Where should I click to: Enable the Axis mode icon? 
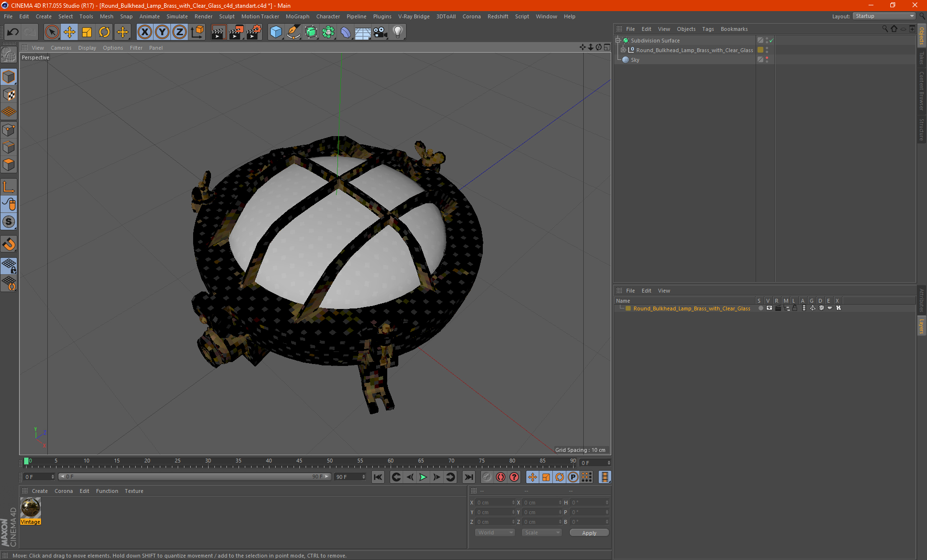(x=9, y=187)
